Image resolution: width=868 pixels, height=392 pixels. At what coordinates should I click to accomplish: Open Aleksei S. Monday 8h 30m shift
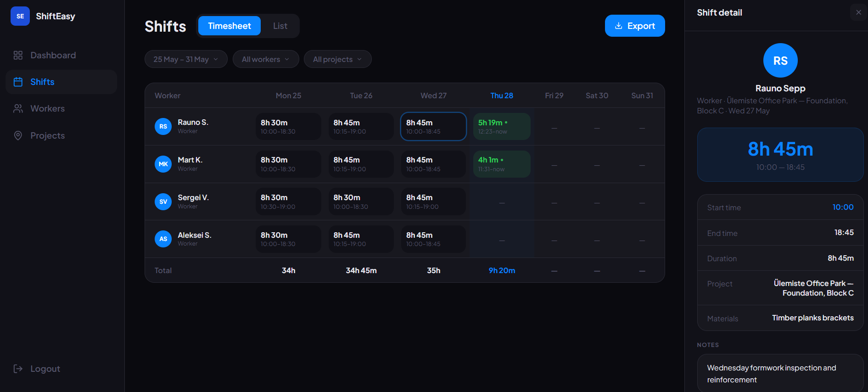[x=288, y=239]
